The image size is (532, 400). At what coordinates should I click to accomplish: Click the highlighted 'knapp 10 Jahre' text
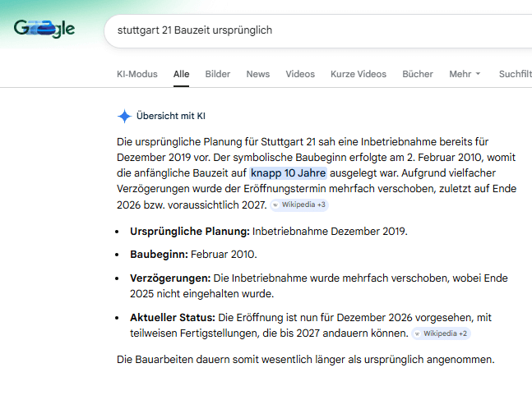[x=288, y=173]
